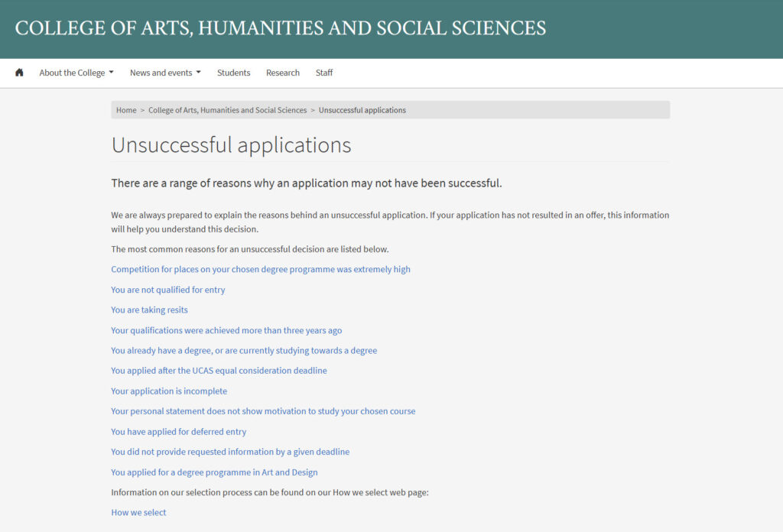Viewport: 783px width, 532px height.
Task: Open link about qualifications achieved over three years ago
Action: tap(226, 330)
